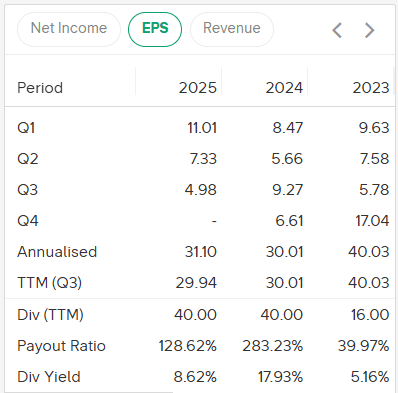
Task: Click the 2023 column header
Action: pos(371,88)
